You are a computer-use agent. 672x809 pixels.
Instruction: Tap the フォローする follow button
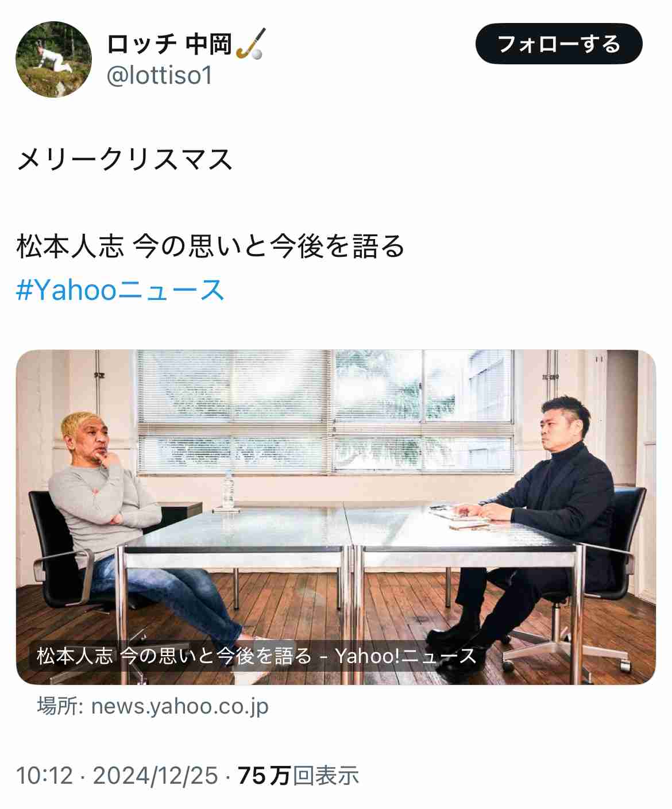coord(559,44)
